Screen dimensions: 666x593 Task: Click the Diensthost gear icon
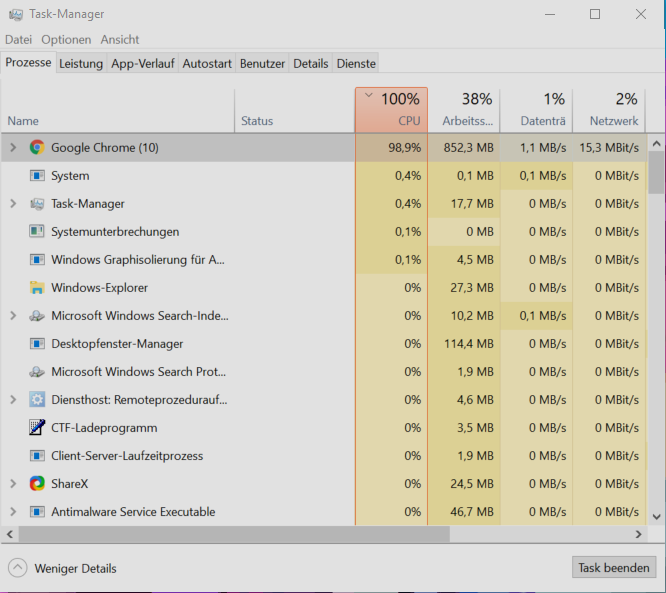pos(37,400)
